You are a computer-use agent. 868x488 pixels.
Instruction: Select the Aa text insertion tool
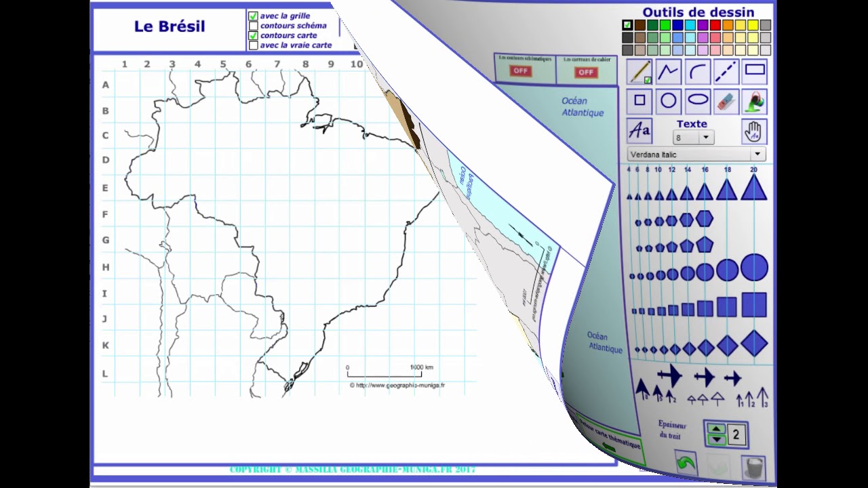[x=639, y=131]
